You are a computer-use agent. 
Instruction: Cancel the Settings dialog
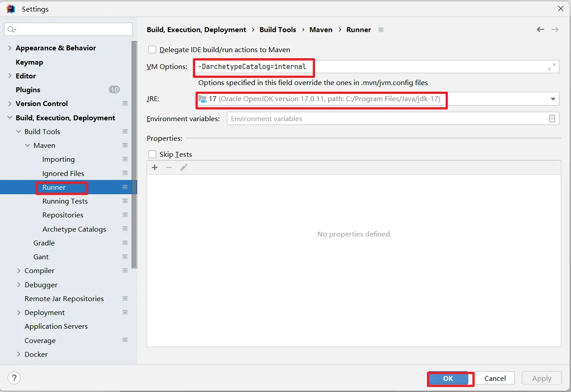(x=495, y=378)
